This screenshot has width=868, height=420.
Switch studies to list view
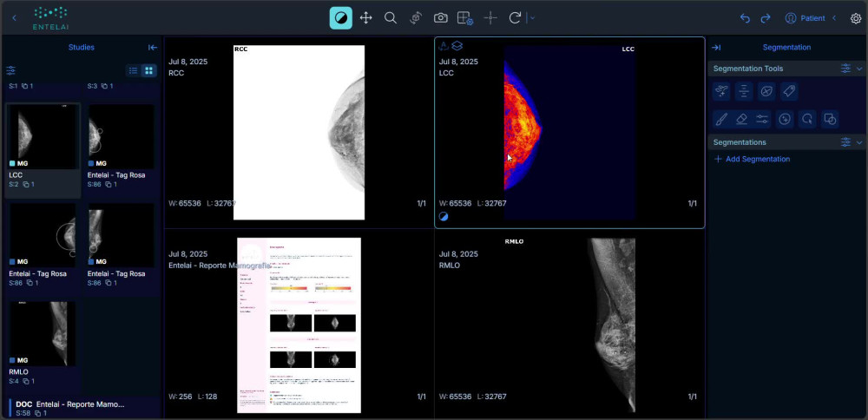[133, 70]
